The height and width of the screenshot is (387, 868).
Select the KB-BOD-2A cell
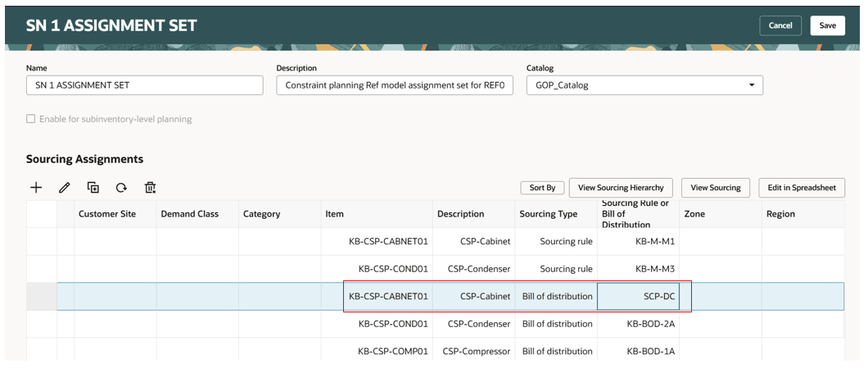click(x=638, y=325)
